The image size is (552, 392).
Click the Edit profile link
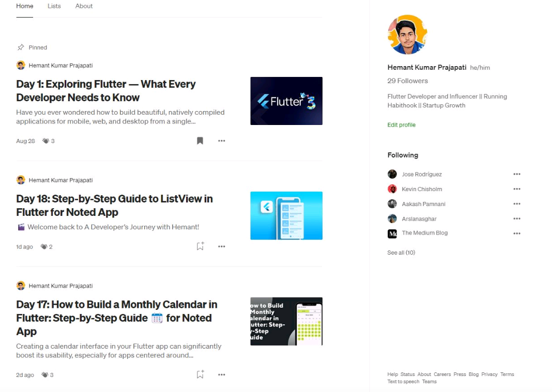[x=401, y=124]
